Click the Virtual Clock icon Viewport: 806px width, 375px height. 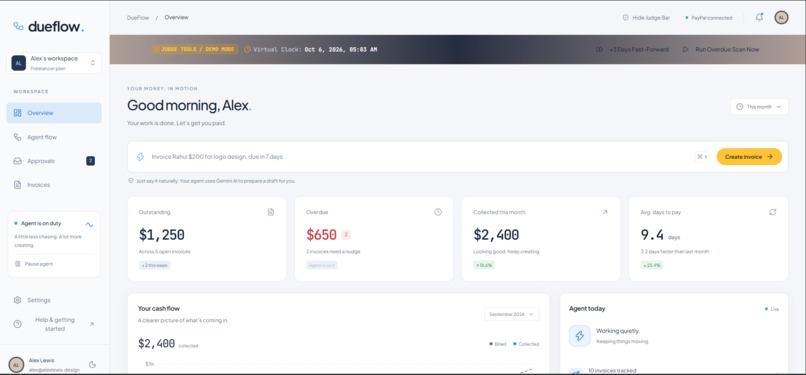click(x=247, y=49)
